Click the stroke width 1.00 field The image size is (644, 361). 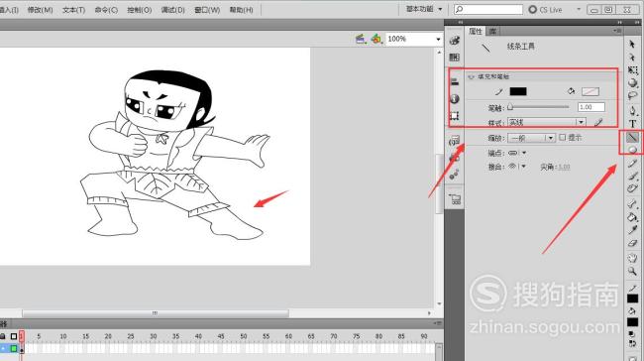(591, 107)
